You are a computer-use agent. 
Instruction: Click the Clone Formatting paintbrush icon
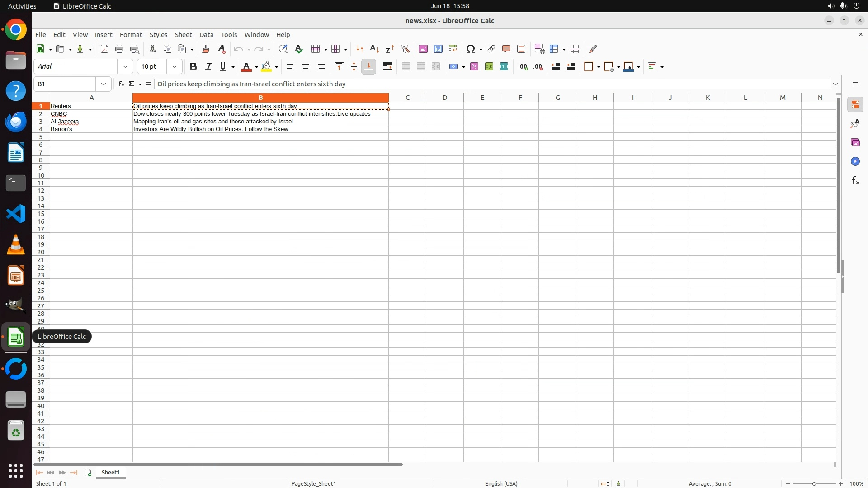[x=206, y=49]
